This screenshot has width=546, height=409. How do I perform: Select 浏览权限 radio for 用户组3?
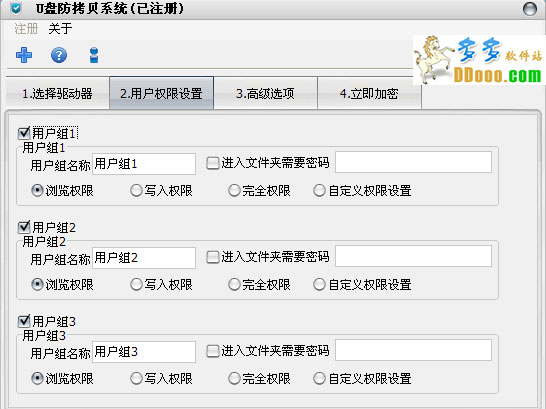click(37, 378)
